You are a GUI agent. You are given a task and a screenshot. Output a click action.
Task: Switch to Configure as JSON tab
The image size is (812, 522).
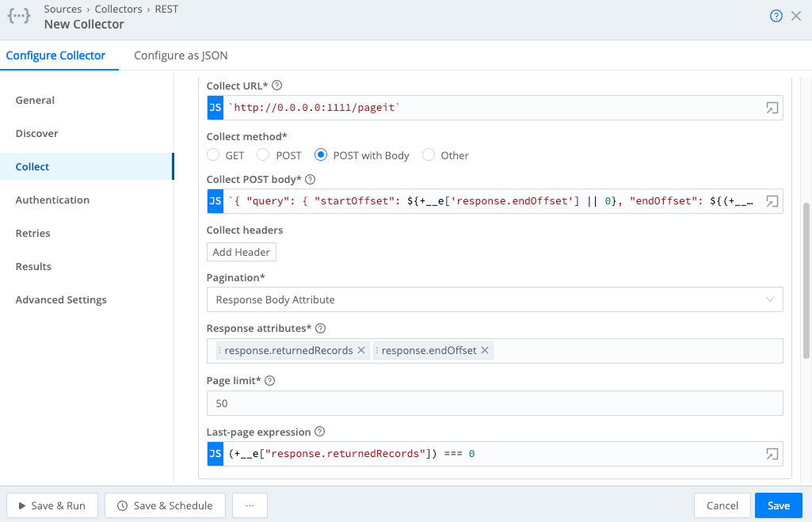tap(181, 55)
